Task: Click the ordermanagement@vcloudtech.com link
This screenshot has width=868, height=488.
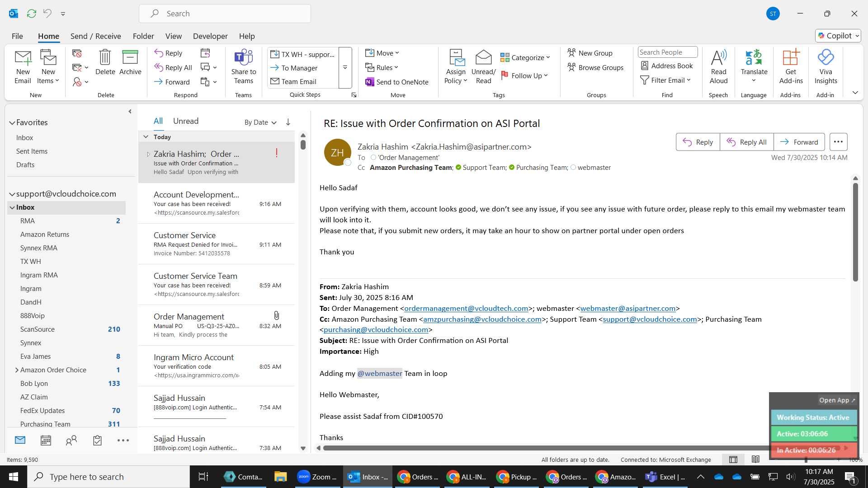Action: point(466,308)
